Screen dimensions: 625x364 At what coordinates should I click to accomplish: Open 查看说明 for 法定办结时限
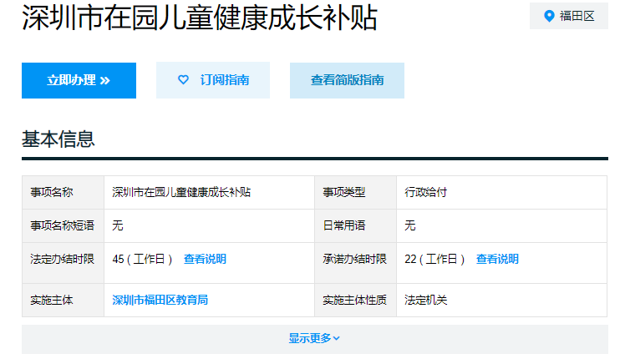click(x=205, y=260)
